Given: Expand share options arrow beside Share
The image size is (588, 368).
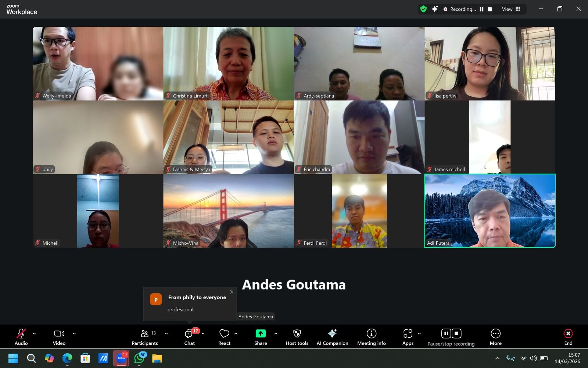Looking at the screenshot, I should [276, 333].
